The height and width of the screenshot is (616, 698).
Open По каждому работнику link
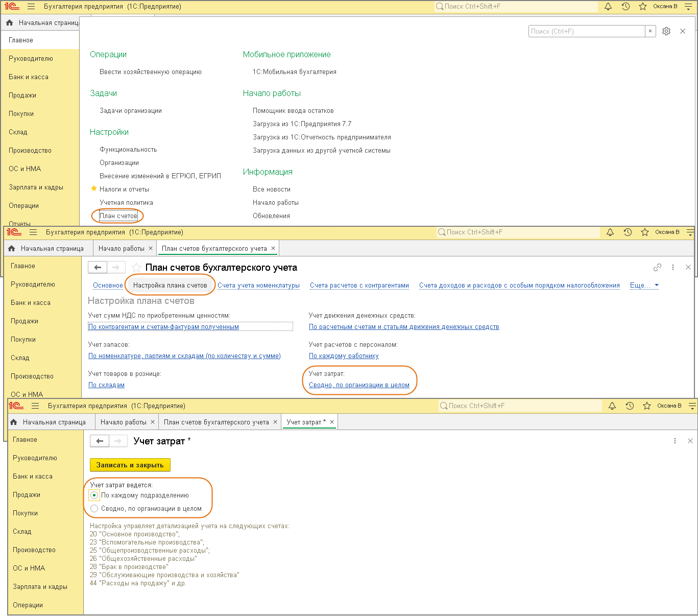tap(344, 356)
